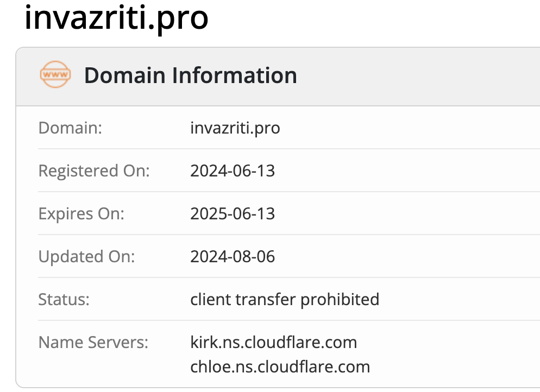
Task: Click the invazriti.pro domain value
Action: 235,128
